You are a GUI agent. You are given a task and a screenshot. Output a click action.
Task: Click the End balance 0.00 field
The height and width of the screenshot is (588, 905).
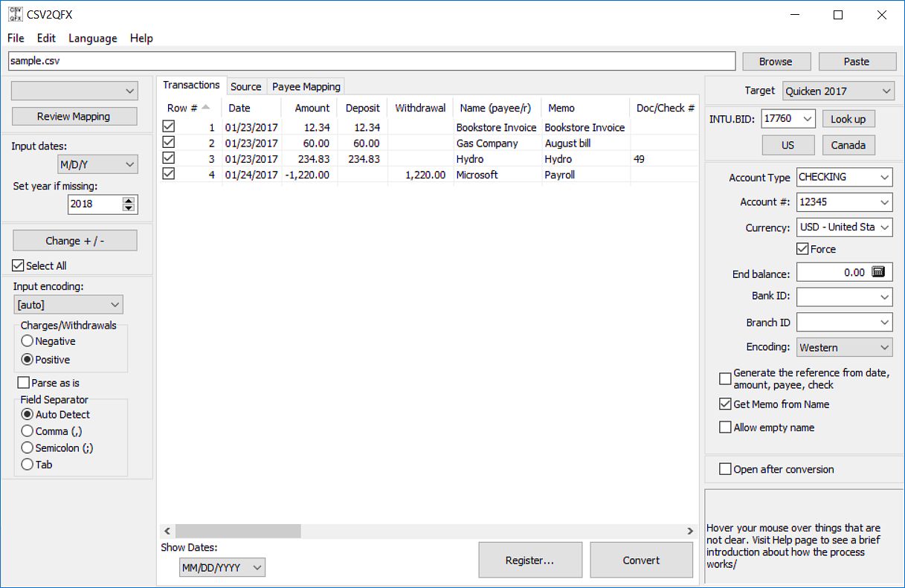coord(833,272)
